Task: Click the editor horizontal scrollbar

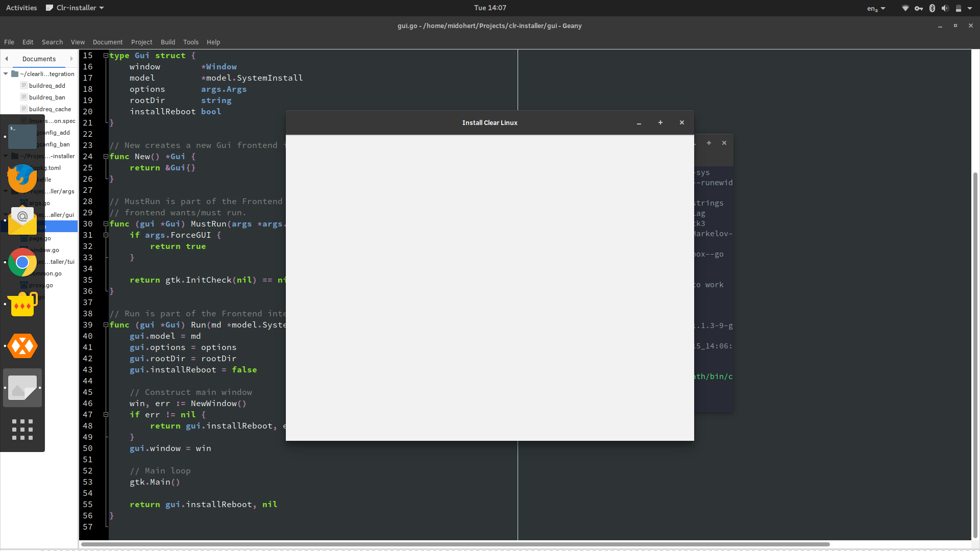Action: coord(455,544)
